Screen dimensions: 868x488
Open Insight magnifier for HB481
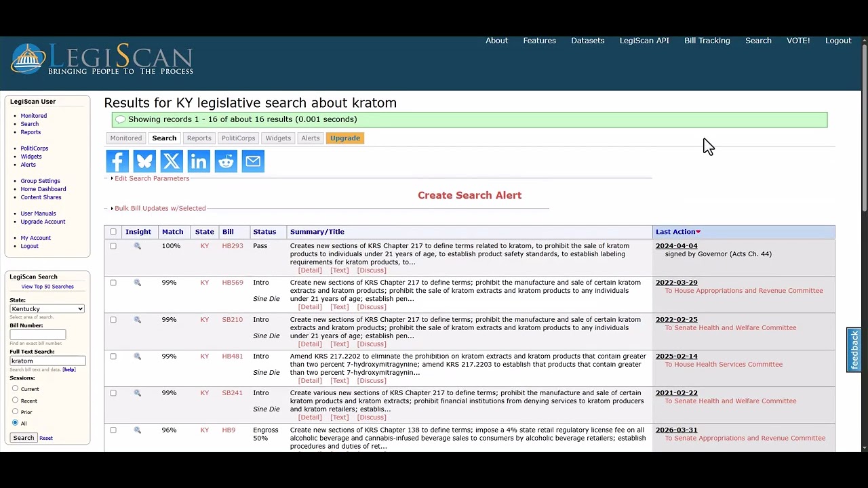click(x=138, y=357)
